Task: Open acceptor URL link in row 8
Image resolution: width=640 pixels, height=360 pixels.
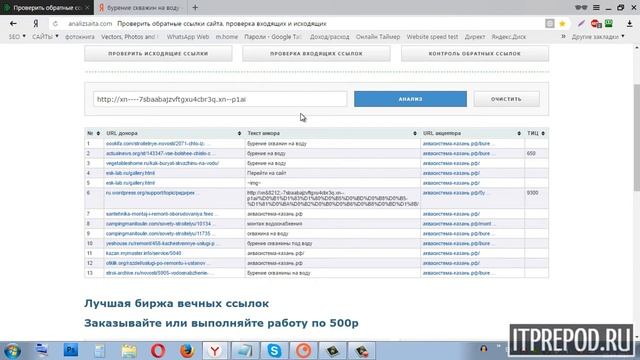Action: 458,224
